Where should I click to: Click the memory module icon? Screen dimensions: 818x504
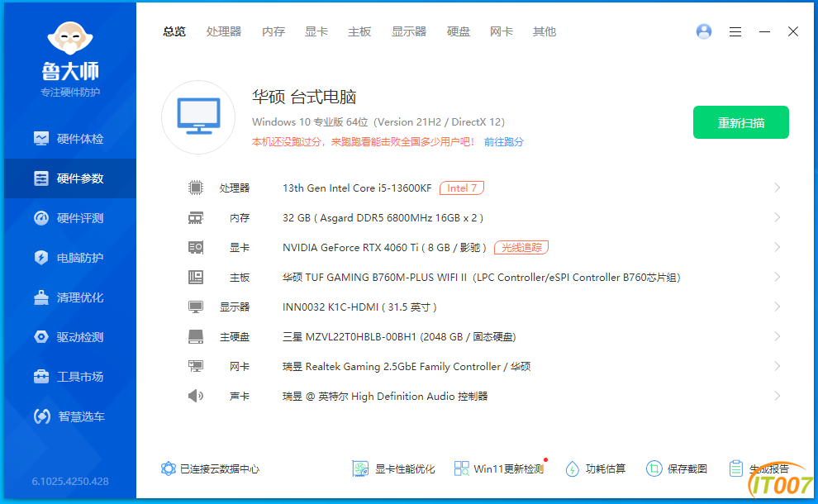tap(196, 217)
